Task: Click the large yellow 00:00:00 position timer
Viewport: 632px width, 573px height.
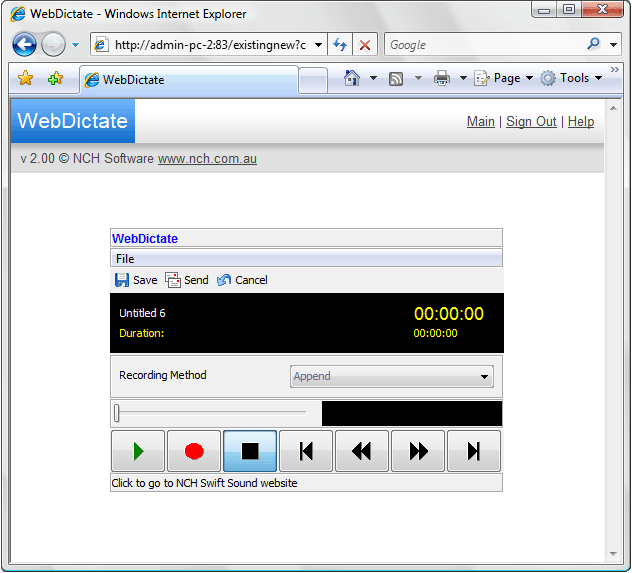Action: click(x=449, y=313)
